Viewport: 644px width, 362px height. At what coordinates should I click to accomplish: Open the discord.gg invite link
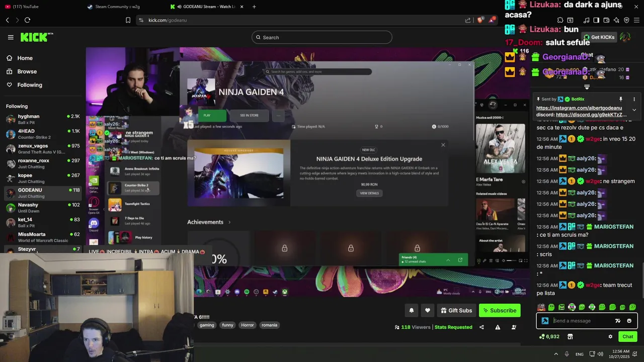tap(591, 115)
